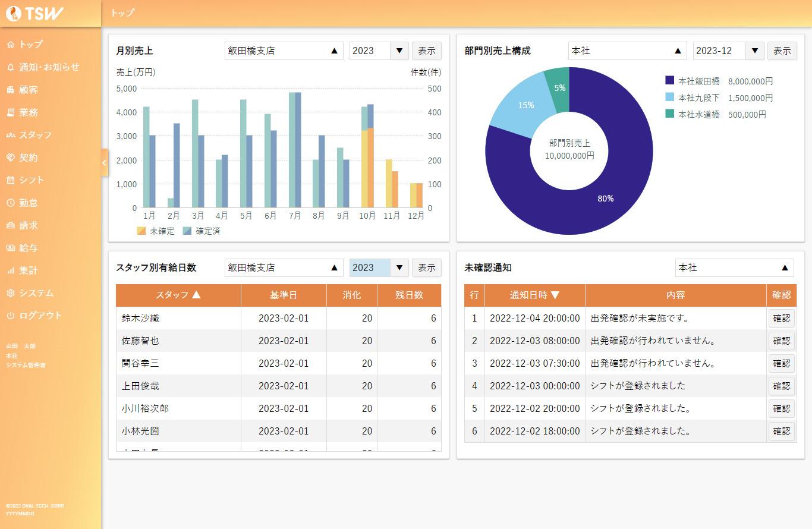This screenshot has height=529, width=812.
Task: Expand the 本社 dropdown in 未確認通知
Action: click(734, 268)
